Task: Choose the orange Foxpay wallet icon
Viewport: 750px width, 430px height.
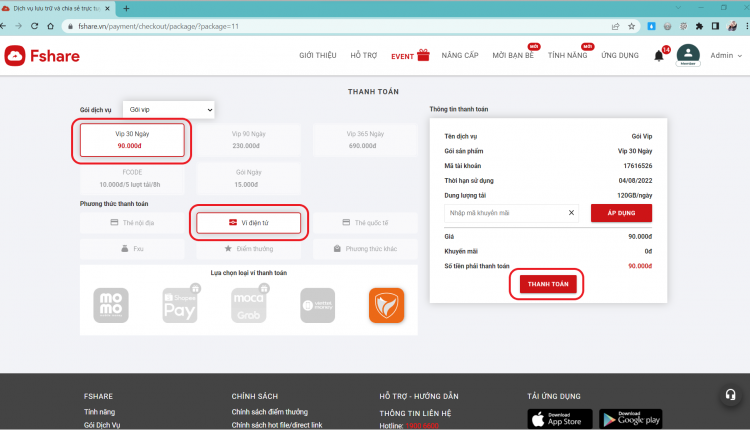Action: click(386, 305)
